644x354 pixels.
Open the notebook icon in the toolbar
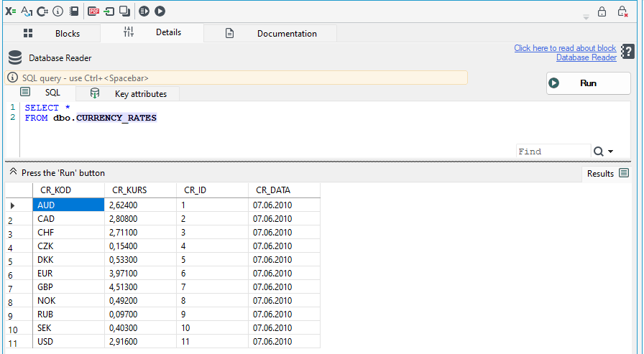(74, 11)
